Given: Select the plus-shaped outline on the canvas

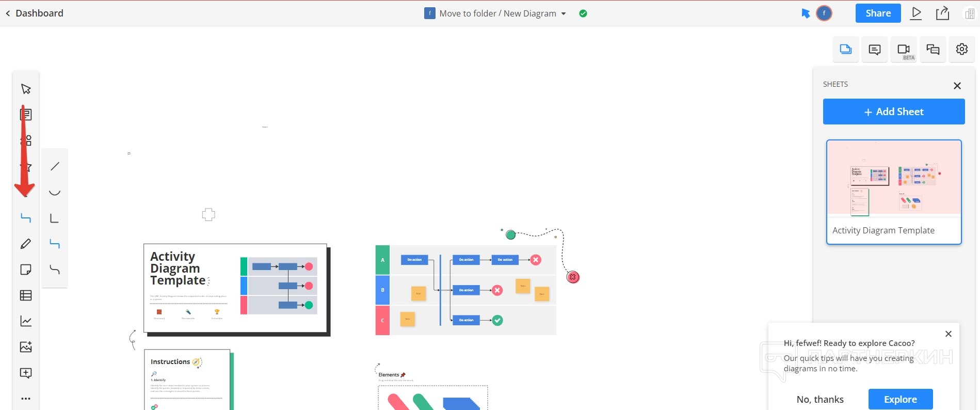Looking at the screenshot, I should coord(208,214).
